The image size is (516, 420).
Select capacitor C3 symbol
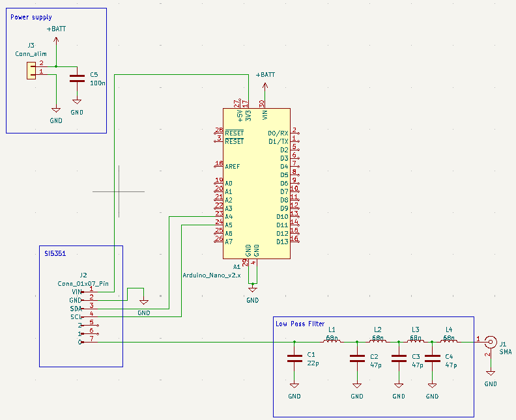399,359
